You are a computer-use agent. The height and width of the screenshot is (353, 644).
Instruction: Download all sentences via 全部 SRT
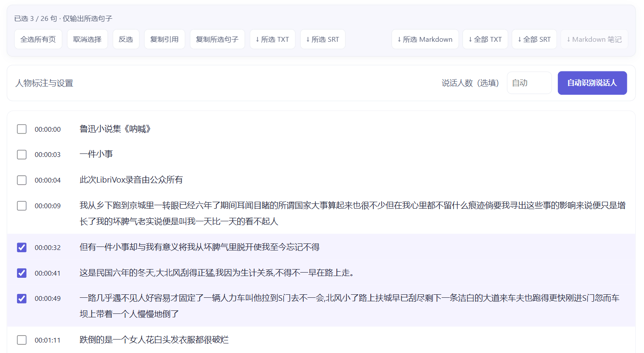tap(534, 39)
